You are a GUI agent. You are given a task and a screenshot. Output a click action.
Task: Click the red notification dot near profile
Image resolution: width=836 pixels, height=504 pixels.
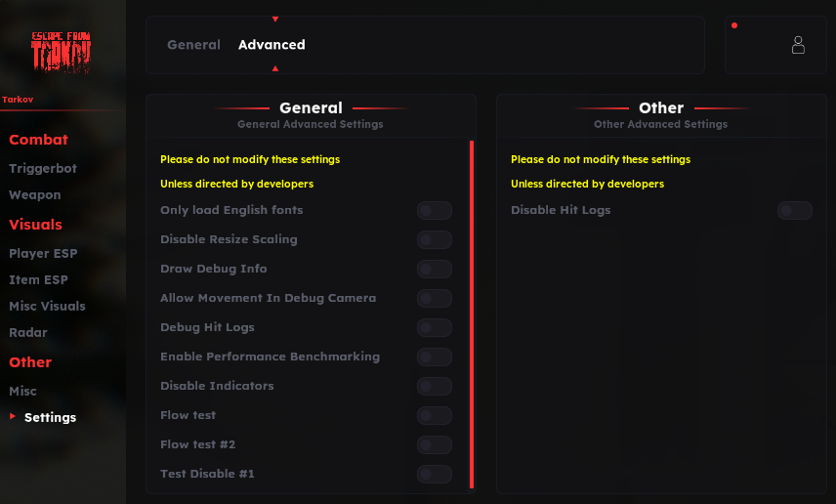[734, 25]
